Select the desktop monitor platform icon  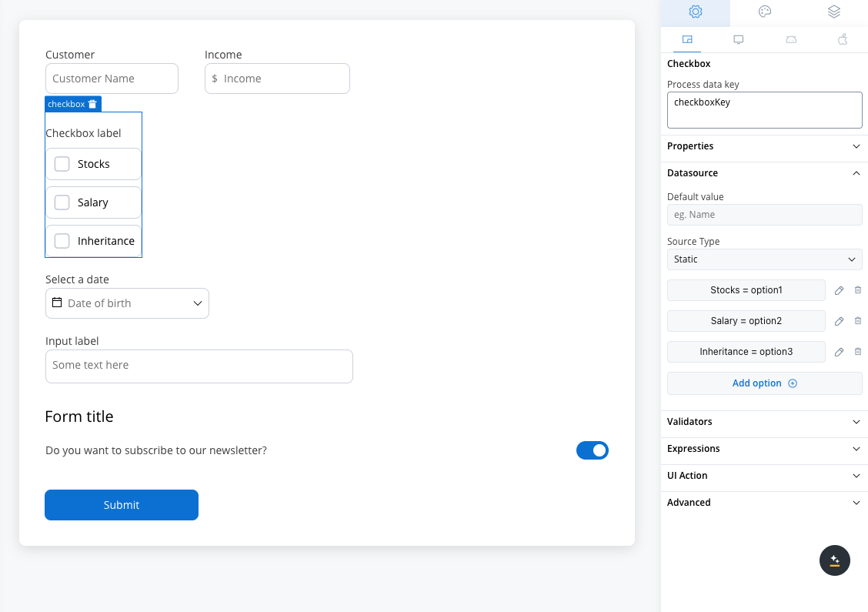tap(739, 39)
